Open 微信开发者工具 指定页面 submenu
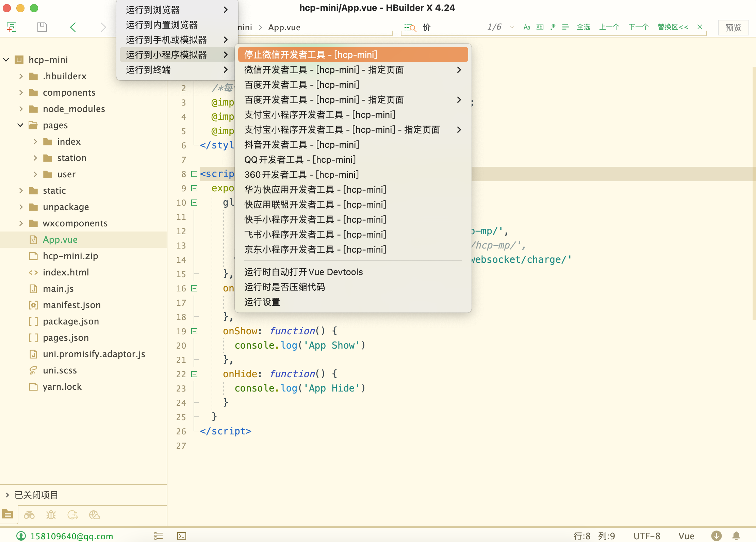756x542 pixels. [x=353, y=70]
